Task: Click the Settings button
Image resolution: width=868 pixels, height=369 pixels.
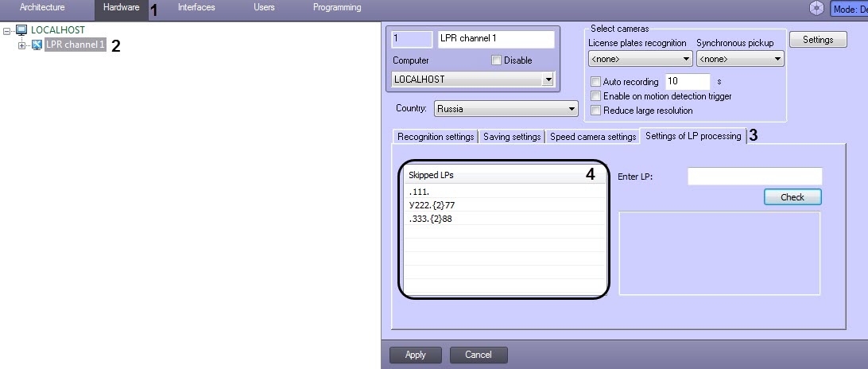Action: pos(818,40)
